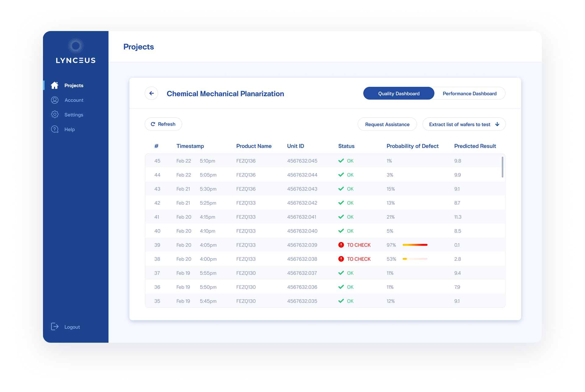Click the Logout exit icon
This screenshot has width=585, height=392.
55,327
